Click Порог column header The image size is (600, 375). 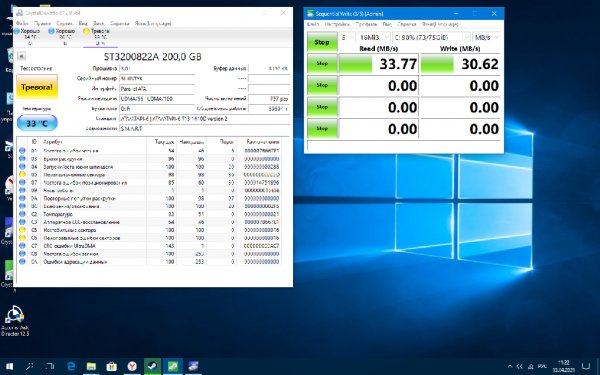pyautogui.click(x=227, y=142)
